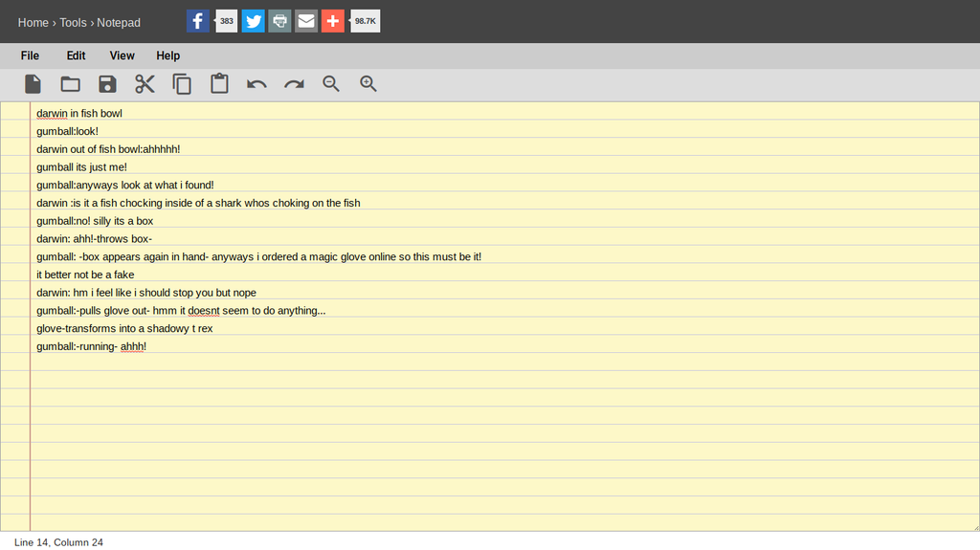Click the line 'gumball its just me!'
Image resolution: width=980 pixels, height=550 pixels.
point(82,166)
